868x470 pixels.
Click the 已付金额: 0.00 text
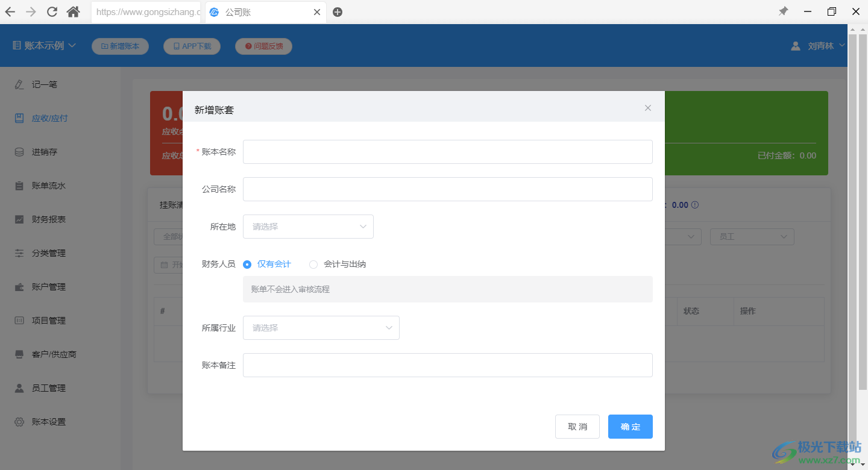[787, 155]
